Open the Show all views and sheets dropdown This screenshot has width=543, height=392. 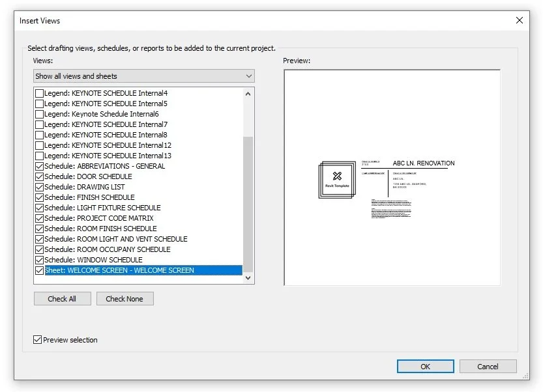tap(248, 76)
